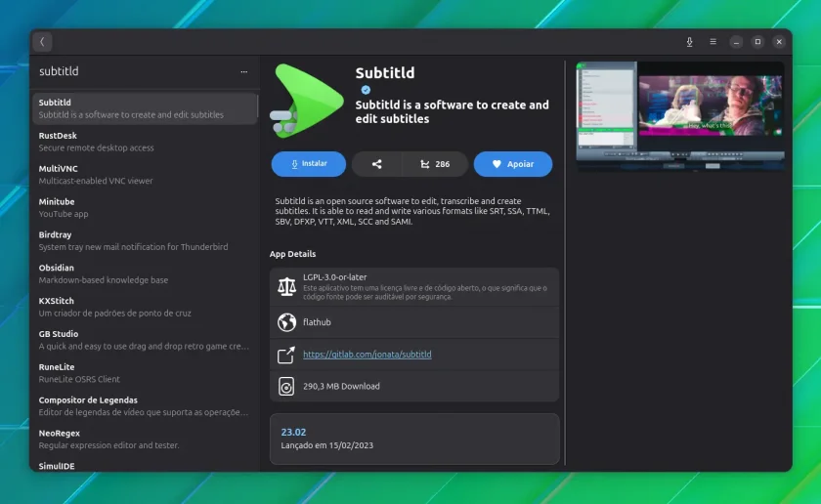Open the hamburger menu in the header bar

pos(713,41)
